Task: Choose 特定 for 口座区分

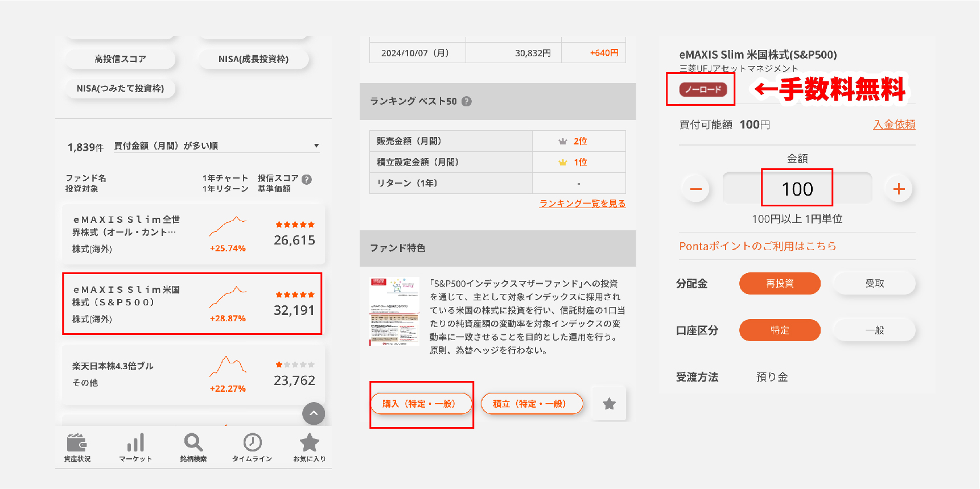Action: click(780, 330)
